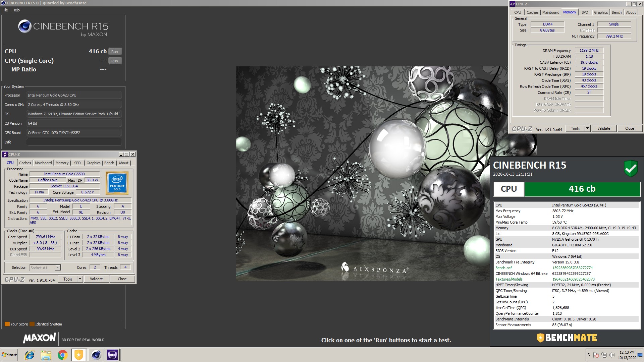Open SPD tab in lower-left CPU-Z
644x362 pixels.
77,163
